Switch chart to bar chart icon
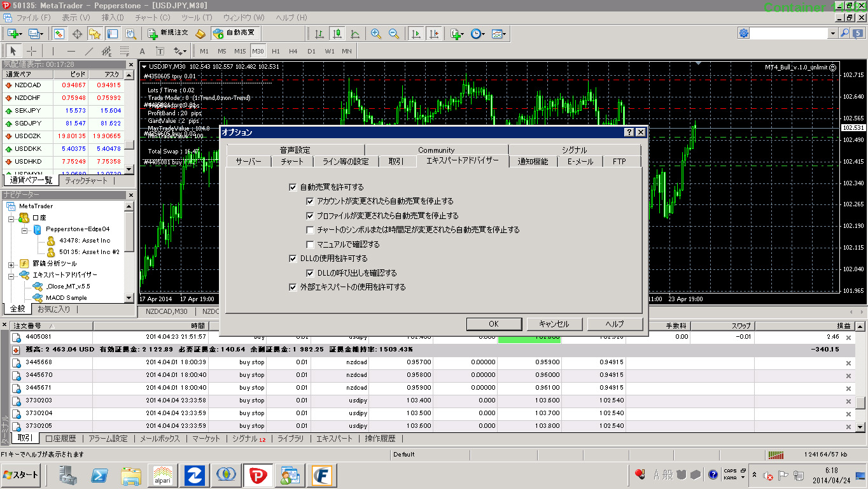 click(319, 33)
